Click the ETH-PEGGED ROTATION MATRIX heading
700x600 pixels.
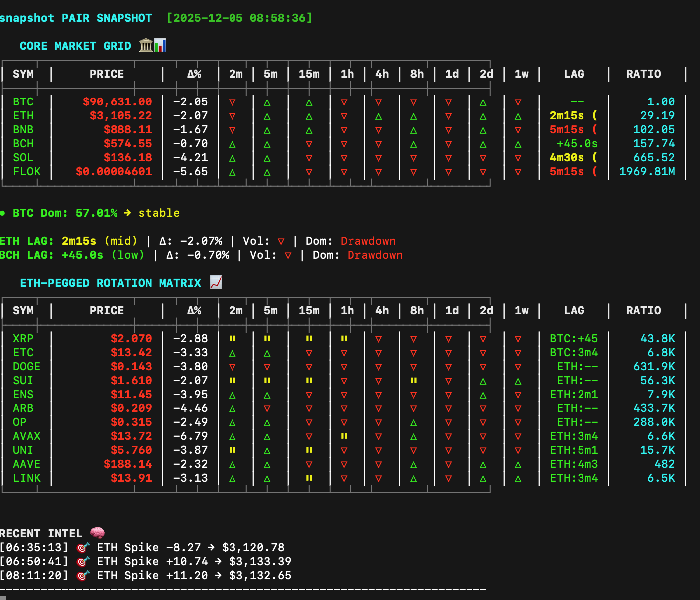[x=111, y=283]
